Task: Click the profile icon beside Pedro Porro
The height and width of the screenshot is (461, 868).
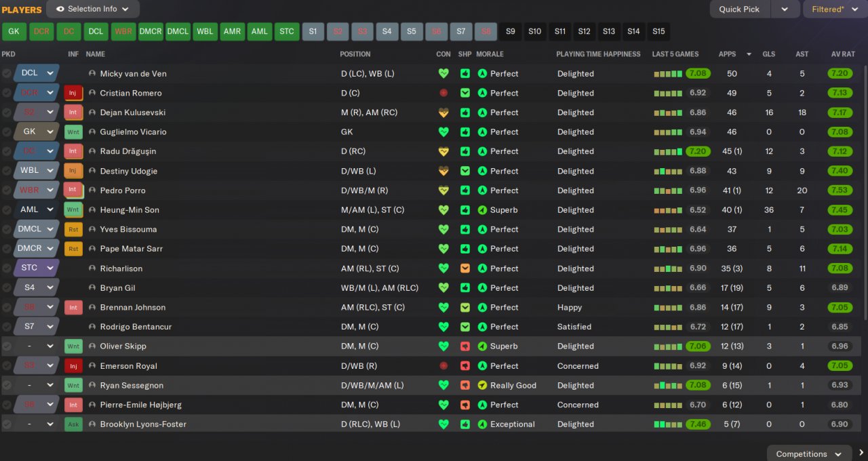Action: pos(92,191)
